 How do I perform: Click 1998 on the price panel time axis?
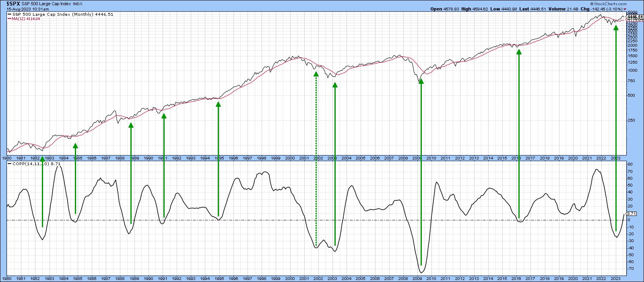[262, 158]
